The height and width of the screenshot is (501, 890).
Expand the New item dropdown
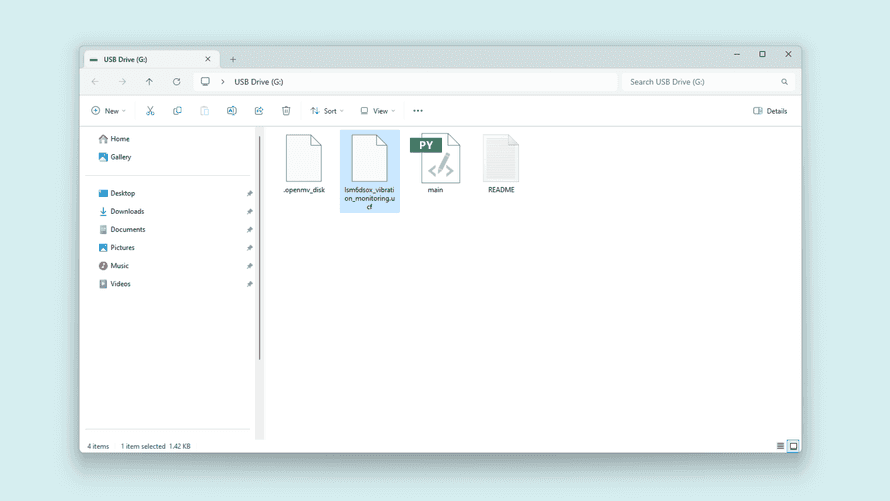tap(108, 111)
